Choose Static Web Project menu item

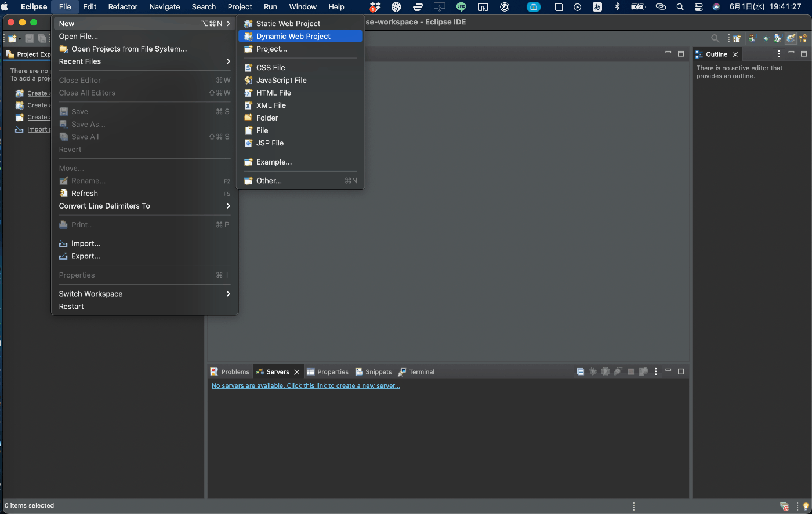pos(300,24)
